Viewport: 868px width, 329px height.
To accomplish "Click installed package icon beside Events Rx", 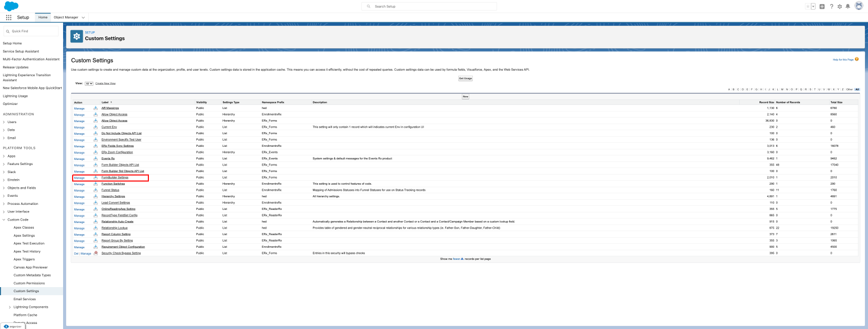I will [95, 158].
